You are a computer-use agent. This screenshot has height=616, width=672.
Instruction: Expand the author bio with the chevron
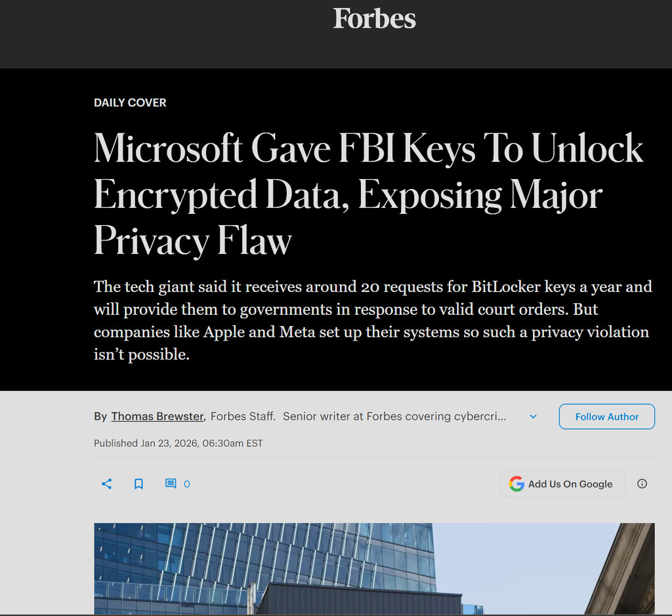coord(533,417)
